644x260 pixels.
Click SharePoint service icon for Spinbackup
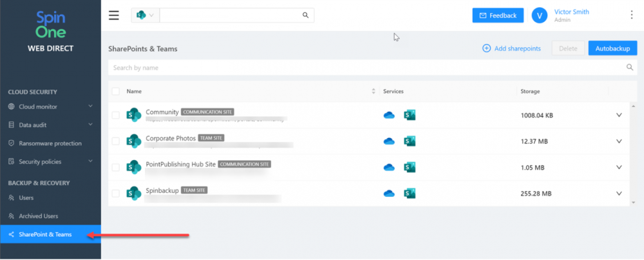[410, 194]
